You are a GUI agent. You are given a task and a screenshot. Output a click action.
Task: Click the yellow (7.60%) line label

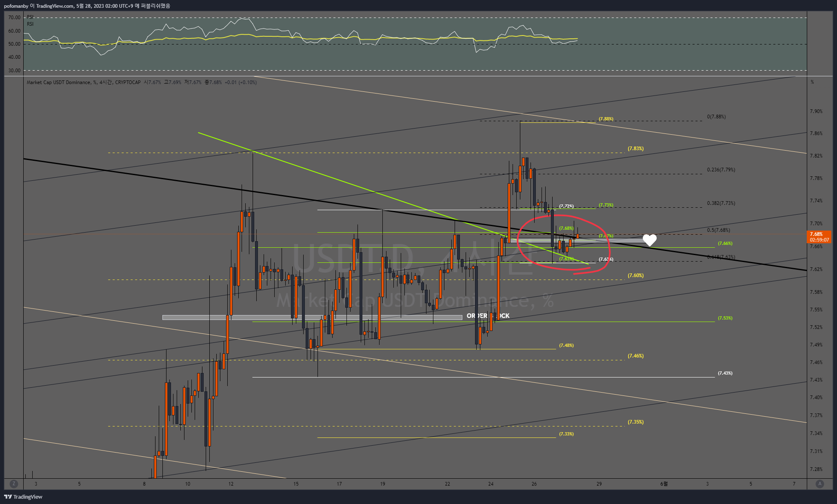635,275
